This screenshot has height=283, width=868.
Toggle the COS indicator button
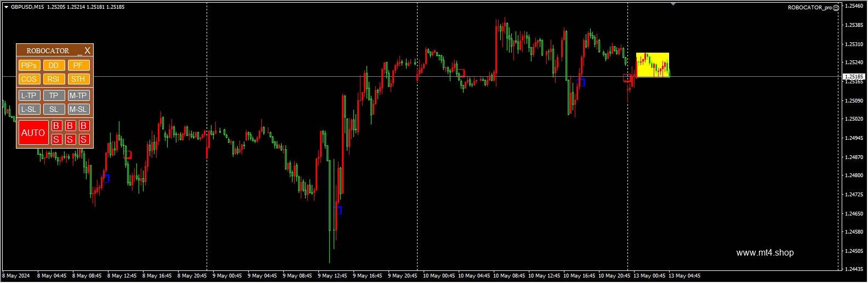(28, 79)
